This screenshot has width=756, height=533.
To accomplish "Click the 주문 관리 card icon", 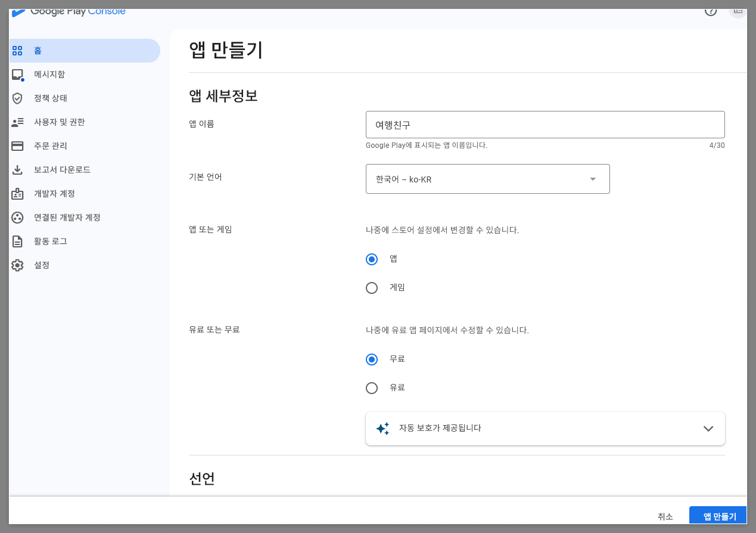I will click(17, 146).
